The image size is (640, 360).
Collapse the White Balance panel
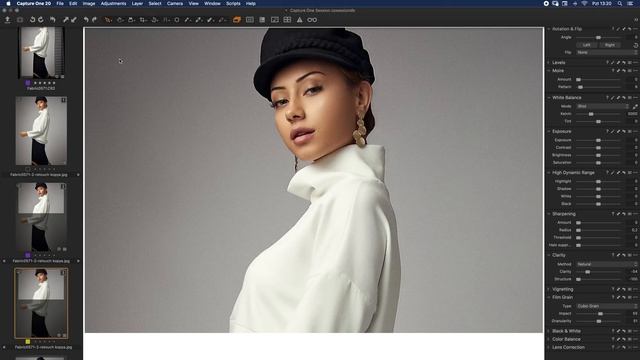tap(549, 98)
